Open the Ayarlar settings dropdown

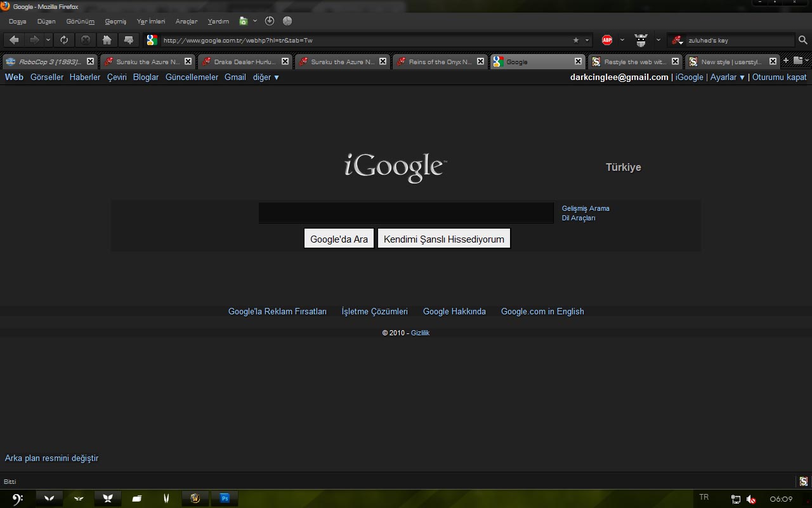[728, 77]
